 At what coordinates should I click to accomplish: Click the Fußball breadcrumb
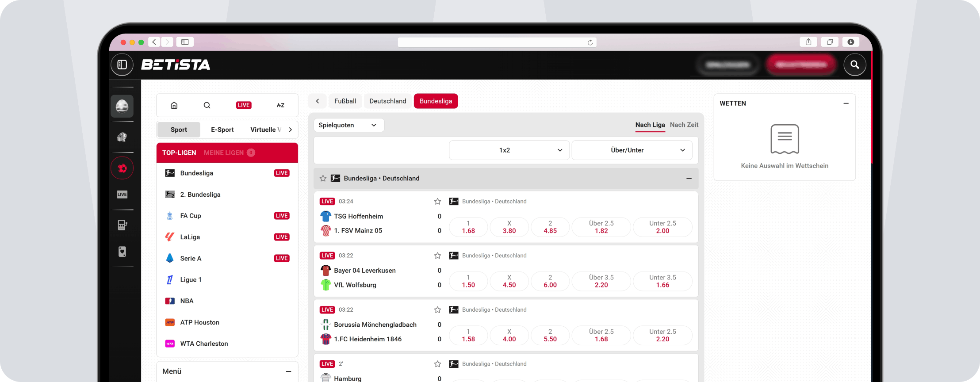coord(345,101)
